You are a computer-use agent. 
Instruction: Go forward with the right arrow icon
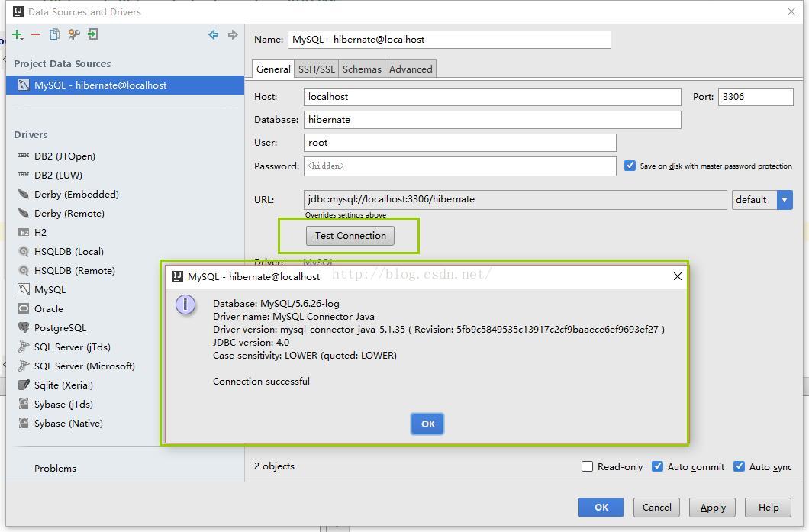pyautogui.click(x=233, y=34)
